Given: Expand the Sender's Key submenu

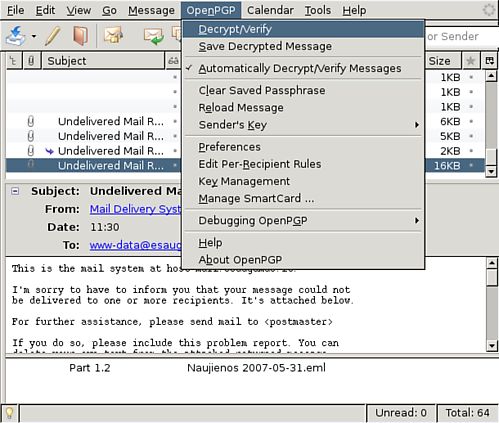Looking at the screenshot, I should (303, 125).
